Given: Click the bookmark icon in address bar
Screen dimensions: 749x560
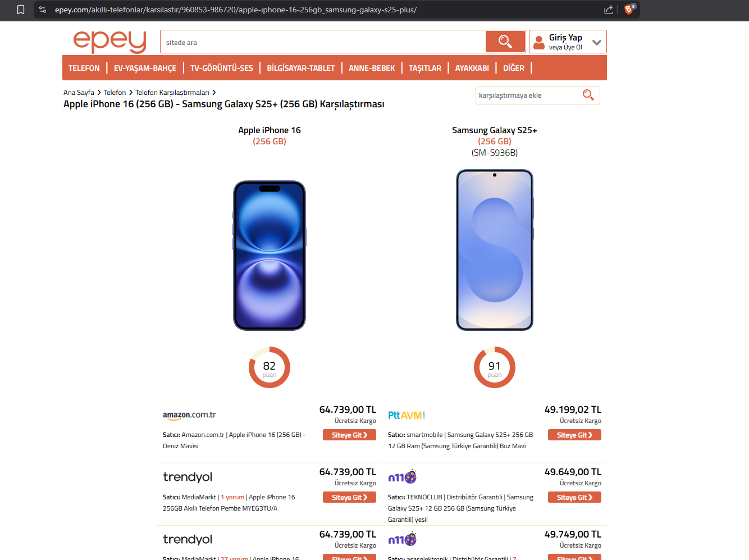Looking at the screenshot, I should click(21, 10).
